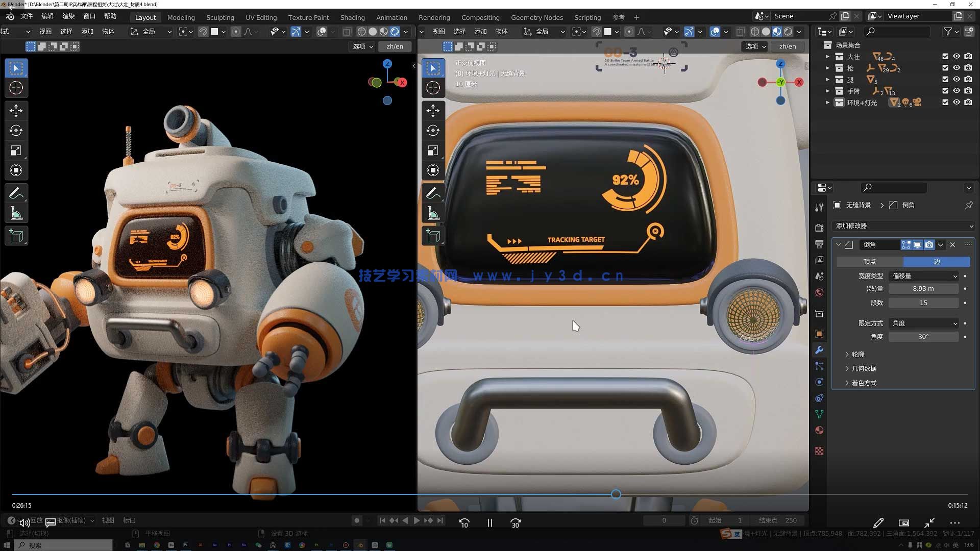Open the Render Properties tab

pos(819,228)
